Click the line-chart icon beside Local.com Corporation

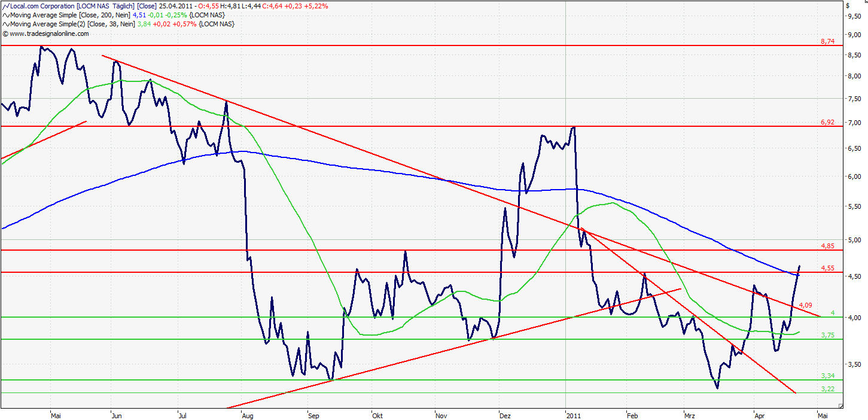point(6,5)
